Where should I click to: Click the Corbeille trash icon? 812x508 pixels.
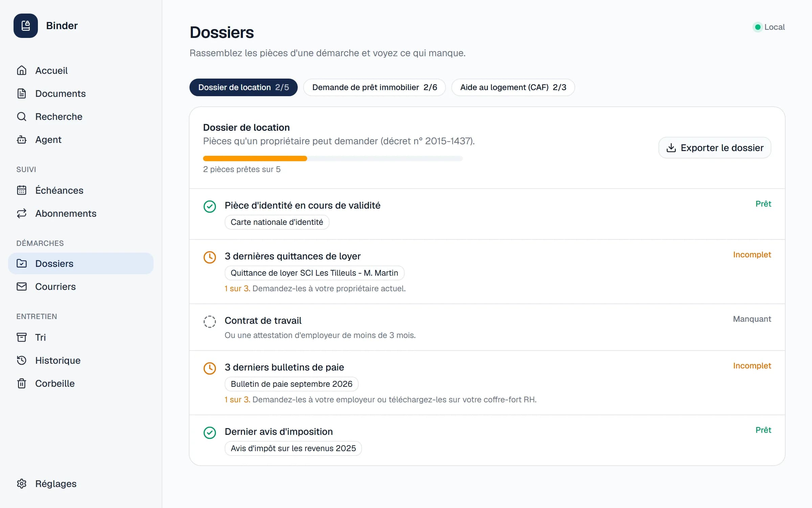(x=22, y=383)
